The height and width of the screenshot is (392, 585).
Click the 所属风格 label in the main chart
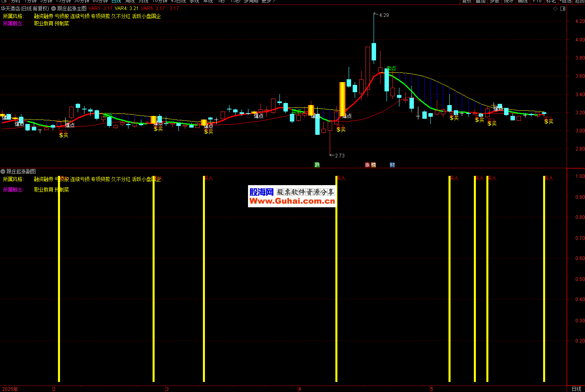[13, 17]
